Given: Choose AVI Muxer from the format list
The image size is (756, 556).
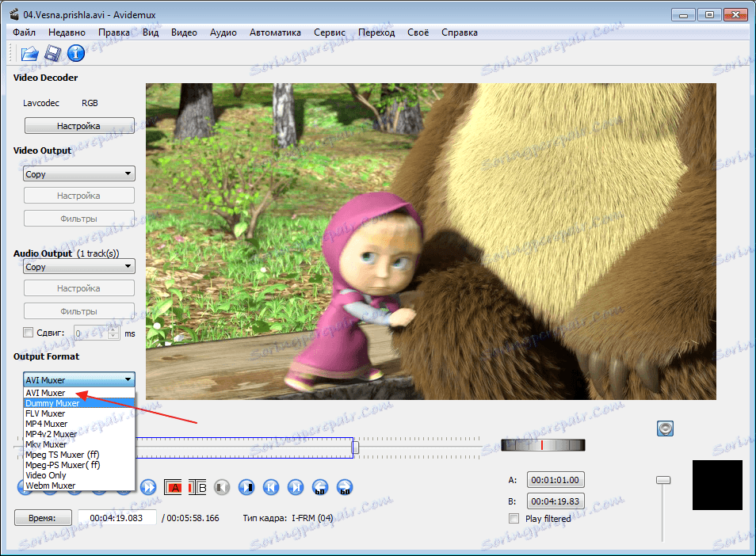Looking at the screenshot, I should (x=79, y=393).
